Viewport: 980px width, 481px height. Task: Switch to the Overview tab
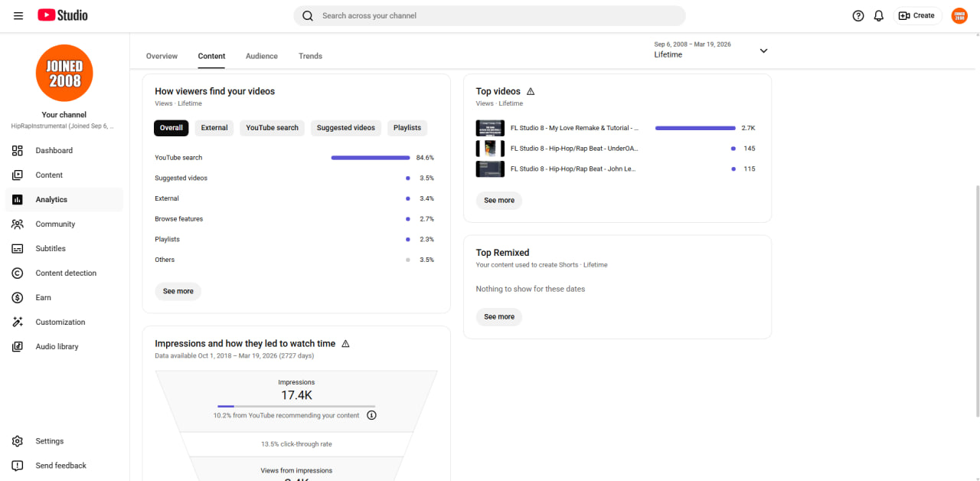click(162, 56)
